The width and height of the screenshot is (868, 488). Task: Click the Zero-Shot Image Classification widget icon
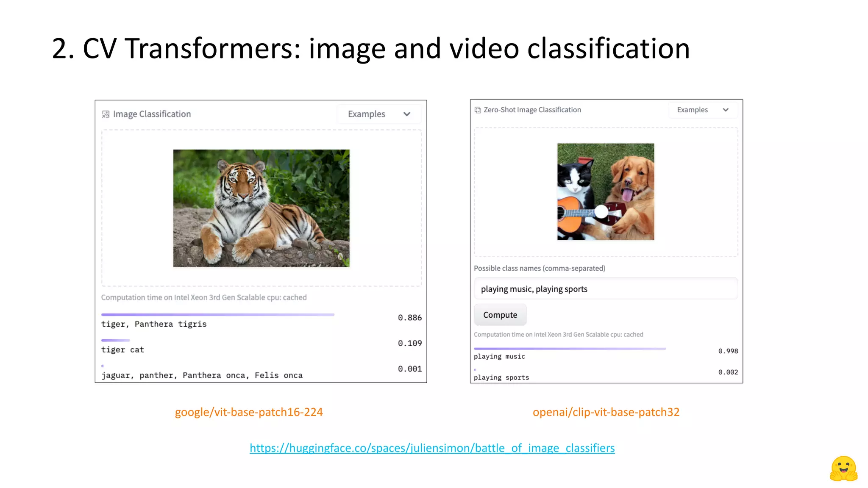point(478,110)
